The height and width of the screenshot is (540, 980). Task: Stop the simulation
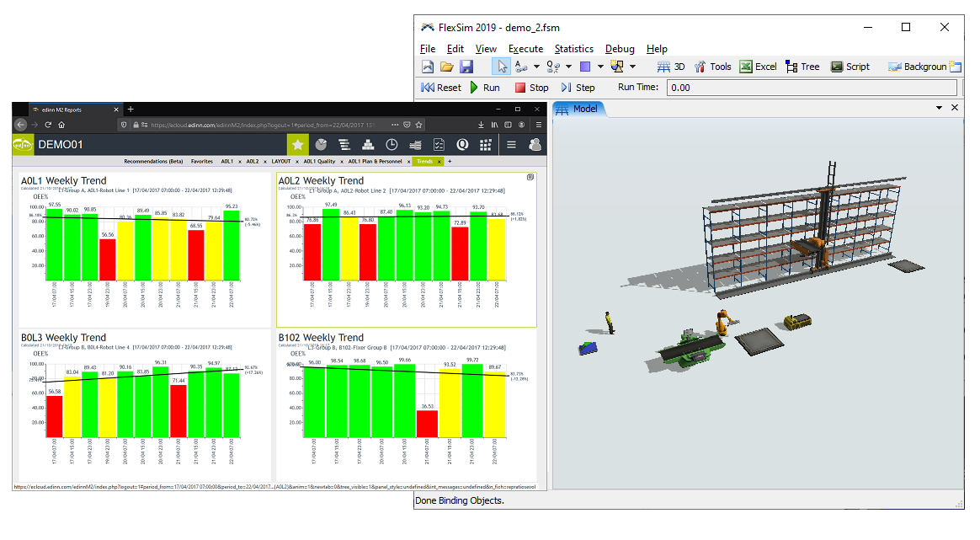tap(532, 88)
